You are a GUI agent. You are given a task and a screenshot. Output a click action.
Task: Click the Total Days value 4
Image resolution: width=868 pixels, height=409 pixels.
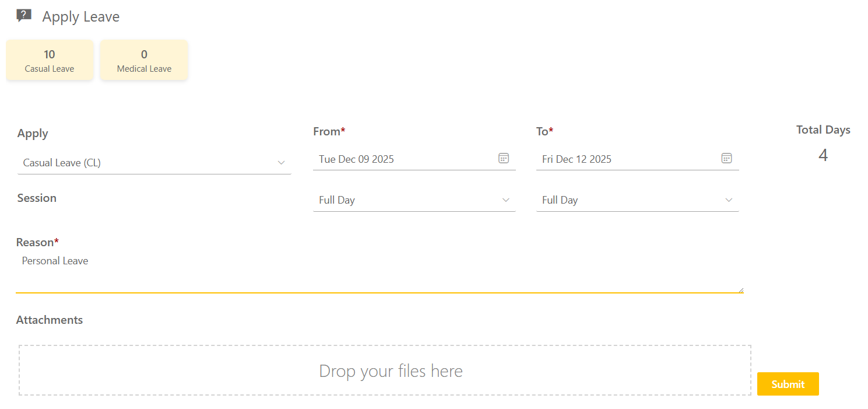coord(823,155)
